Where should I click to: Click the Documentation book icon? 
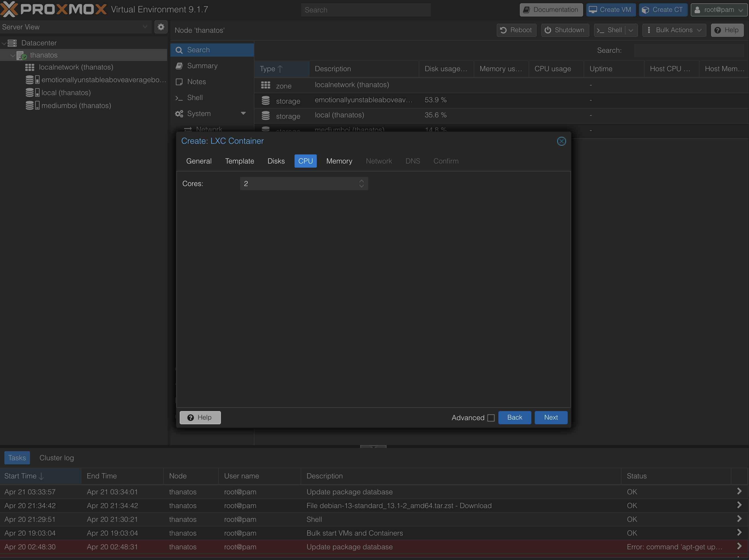(526, 10)
